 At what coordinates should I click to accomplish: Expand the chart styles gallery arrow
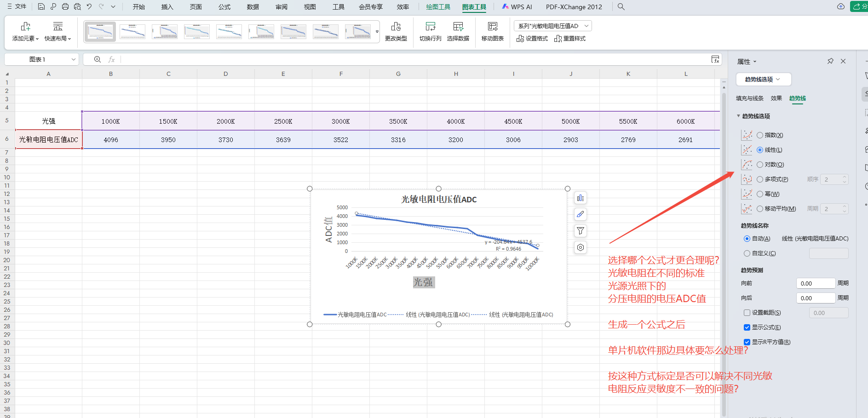click(377, 32)
